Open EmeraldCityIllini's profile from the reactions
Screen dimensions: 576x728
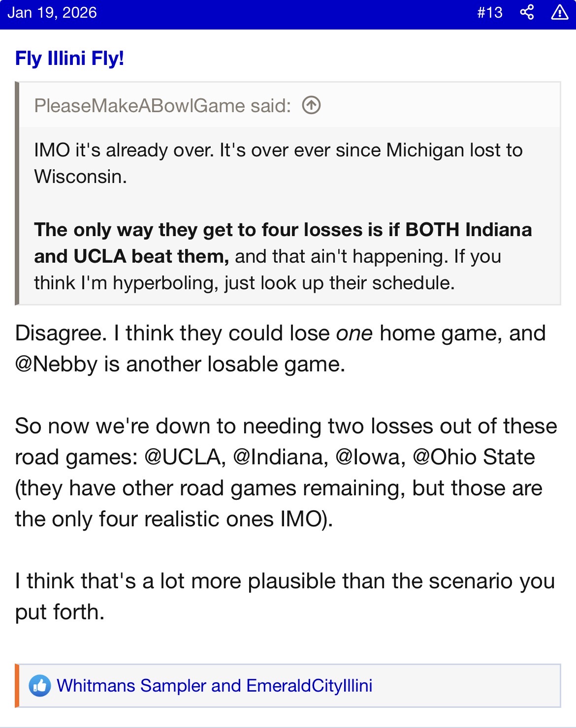click(x=309, y=686)
